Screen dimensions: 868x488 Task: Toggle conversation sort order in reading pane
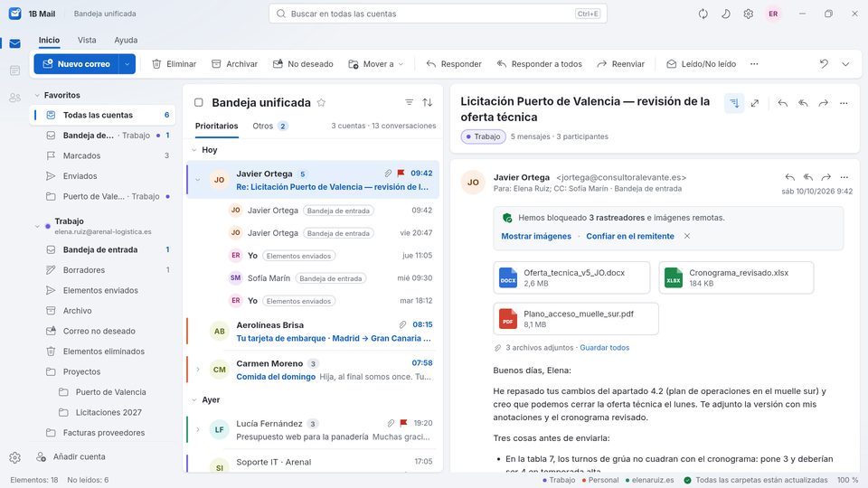tap(734, 103)
